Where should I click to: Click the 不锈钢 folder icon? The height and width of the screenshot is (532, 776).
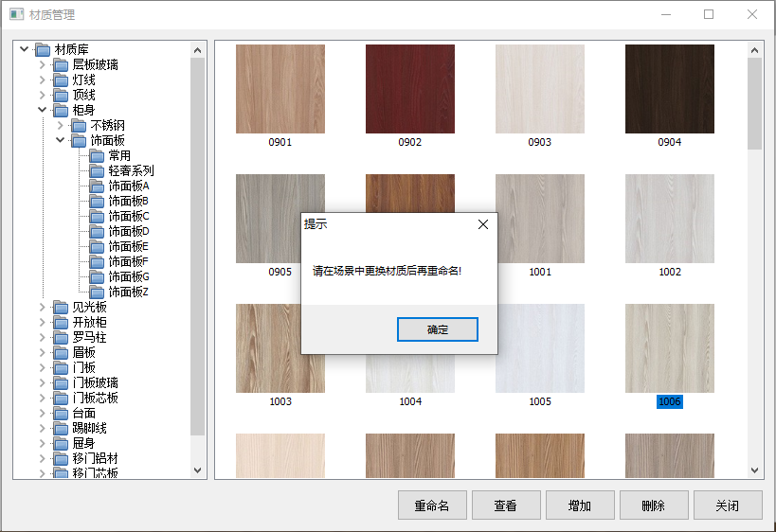point(79,126)
